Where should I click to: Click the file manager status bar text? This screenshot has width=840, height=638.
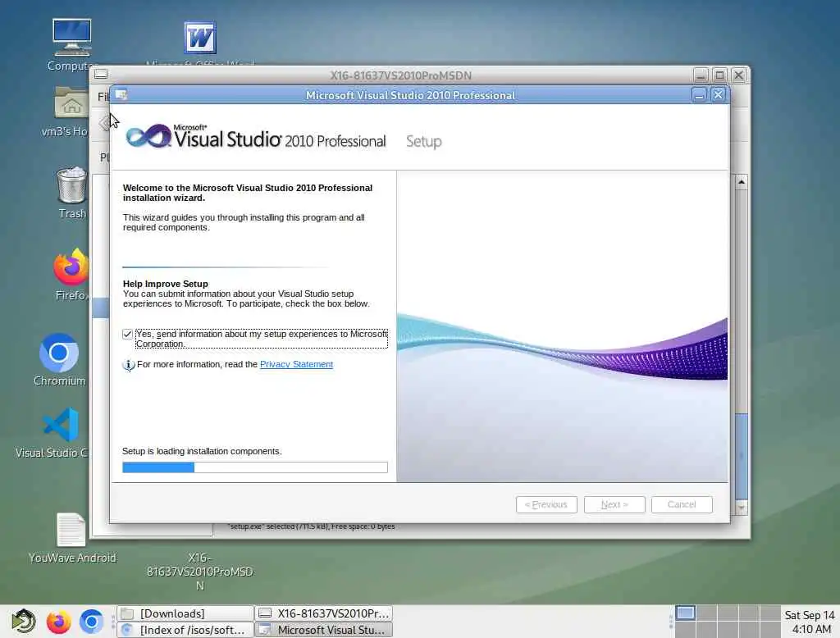(311, 526)
